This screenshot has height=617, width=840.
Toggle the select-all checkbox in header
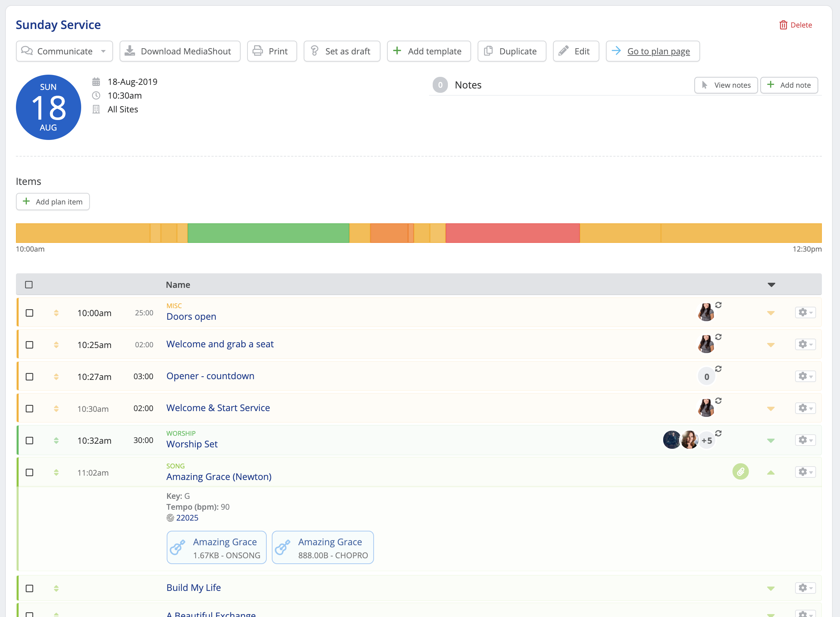point(29,285)
